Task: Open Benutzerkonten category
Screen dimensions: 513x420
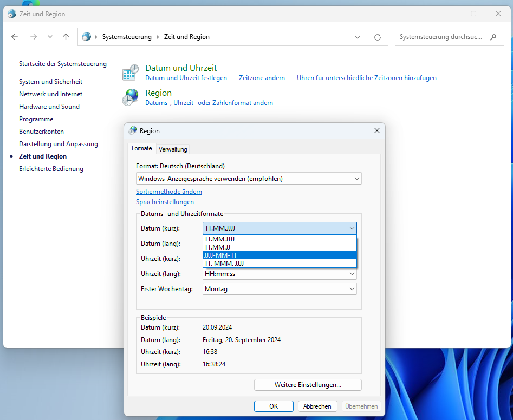Action: [41, 132]
